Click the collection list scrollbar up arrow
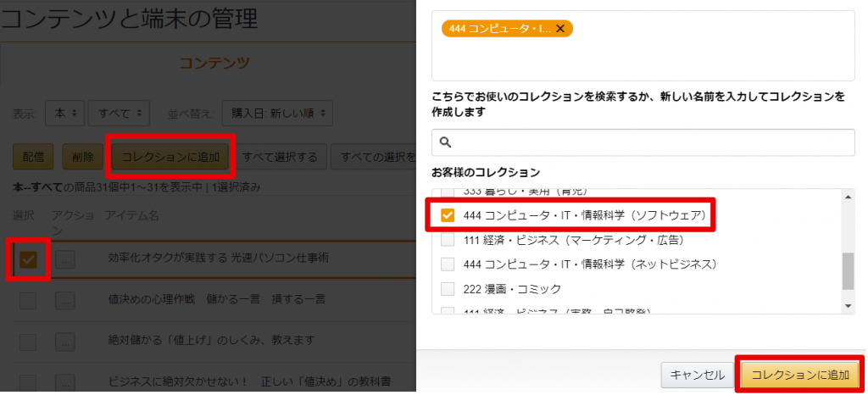Viewport: 868px width, 395px height. 848,196
